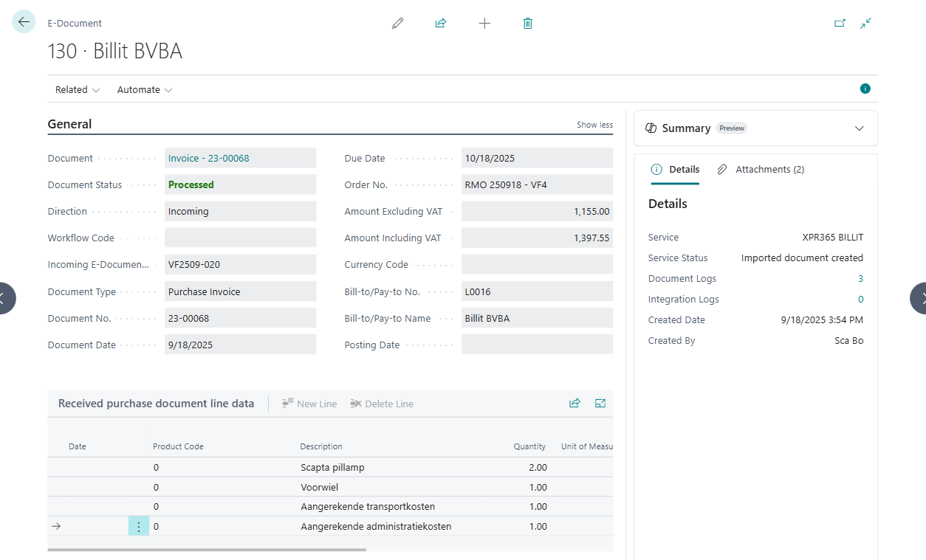
Task: Click the back arrow to return
Action: pyautogui.click(x=23, y=21)
